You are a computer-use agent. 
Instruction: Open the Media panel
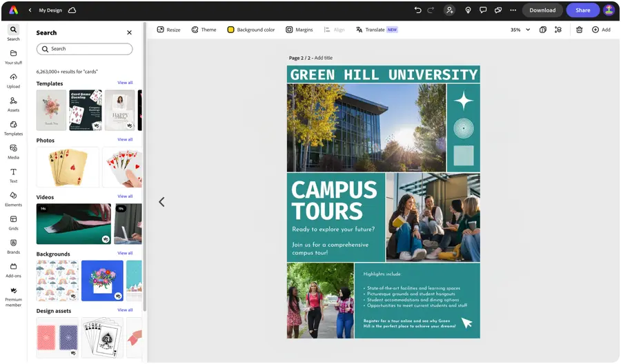pos(14,152)
